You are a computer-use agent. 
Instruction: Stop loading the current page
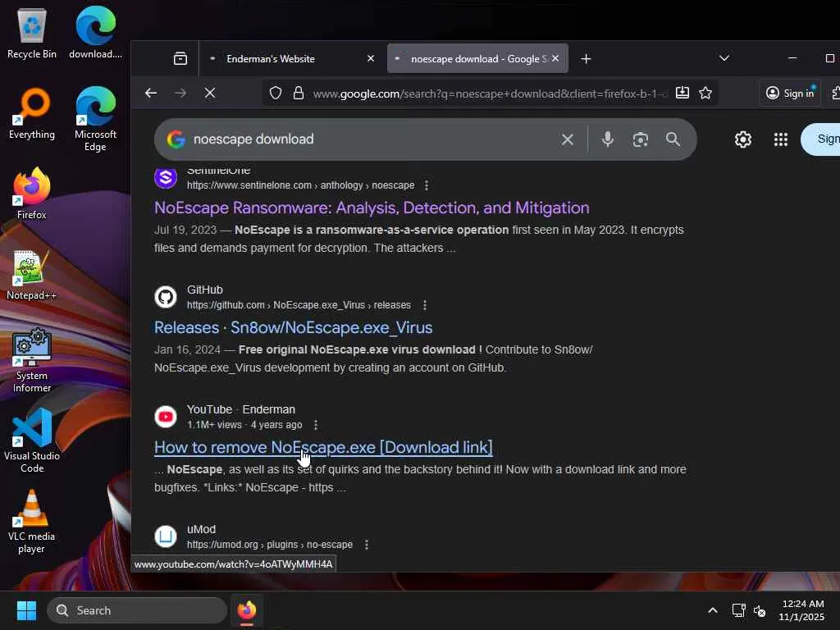[x=210, y=94]
